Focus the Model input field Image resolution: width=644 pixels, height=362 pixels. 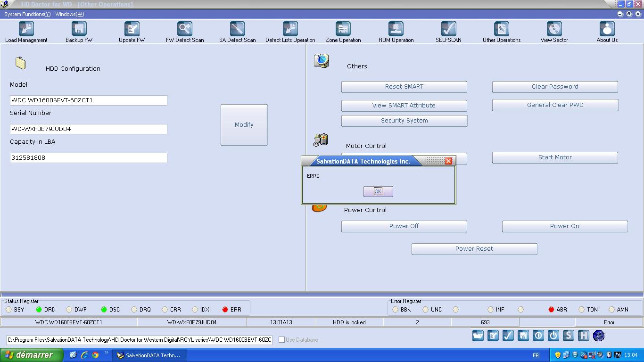pyautogui.click(x=89, y=100)
